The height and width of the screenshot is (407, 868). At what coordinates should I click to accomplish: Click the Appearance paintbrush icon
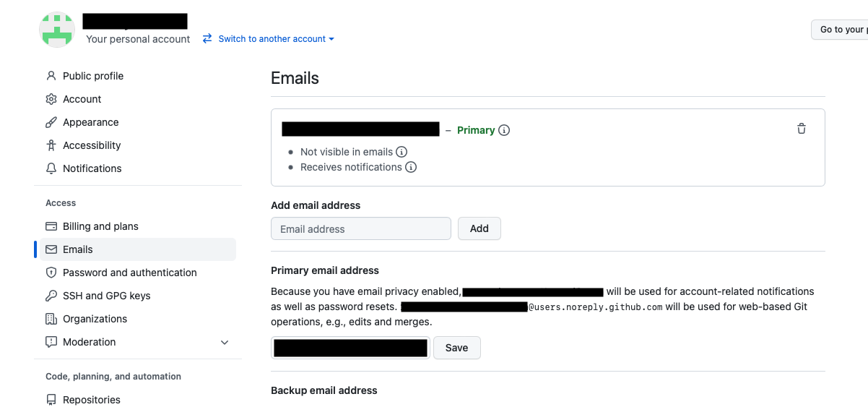(x=51, y=122)
